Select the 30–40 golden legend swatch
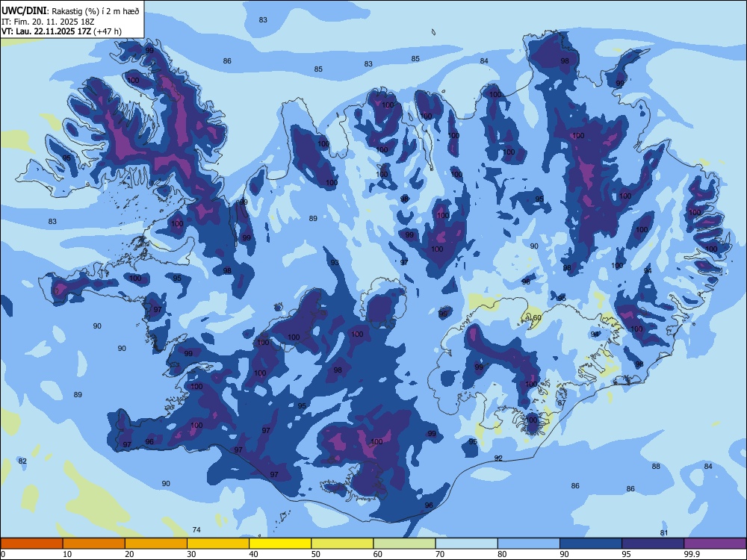 [x=218, y=544]
